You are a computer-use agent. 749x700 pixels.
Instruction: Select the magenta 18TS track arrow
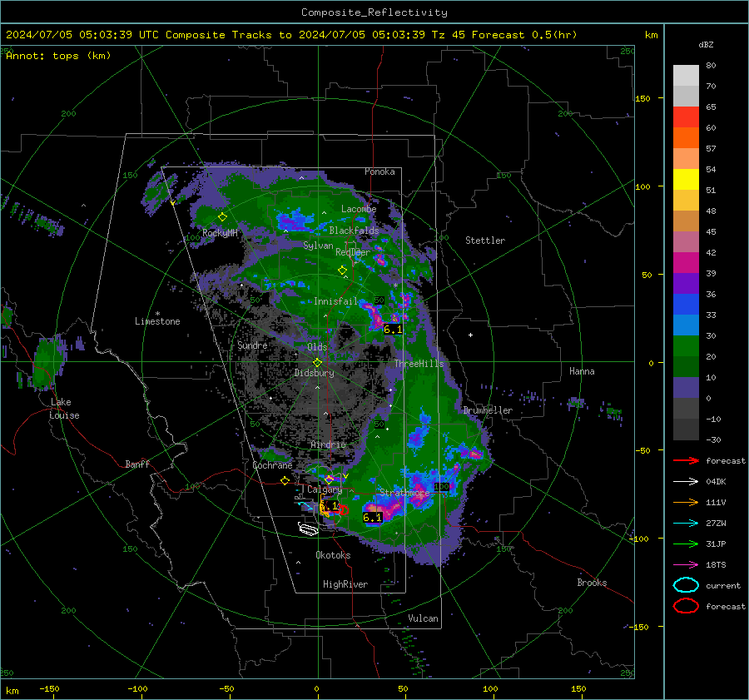click(686, 565)
